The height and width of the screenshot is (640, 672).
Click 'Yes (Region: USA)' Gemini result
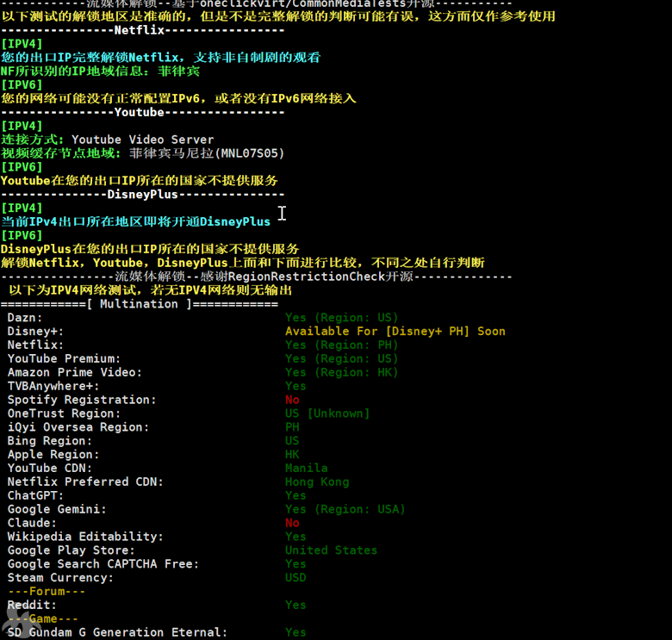(345, 509)
